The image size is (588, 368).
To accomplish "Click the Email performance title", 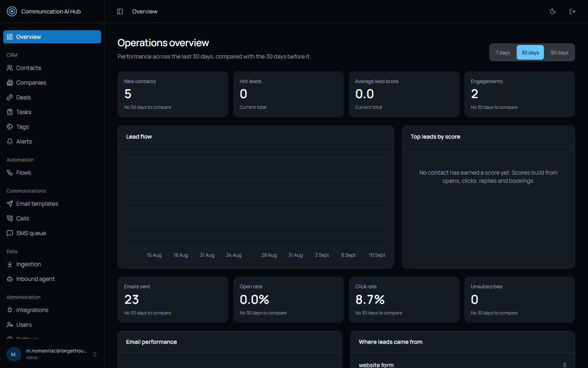I will (151, 342).
